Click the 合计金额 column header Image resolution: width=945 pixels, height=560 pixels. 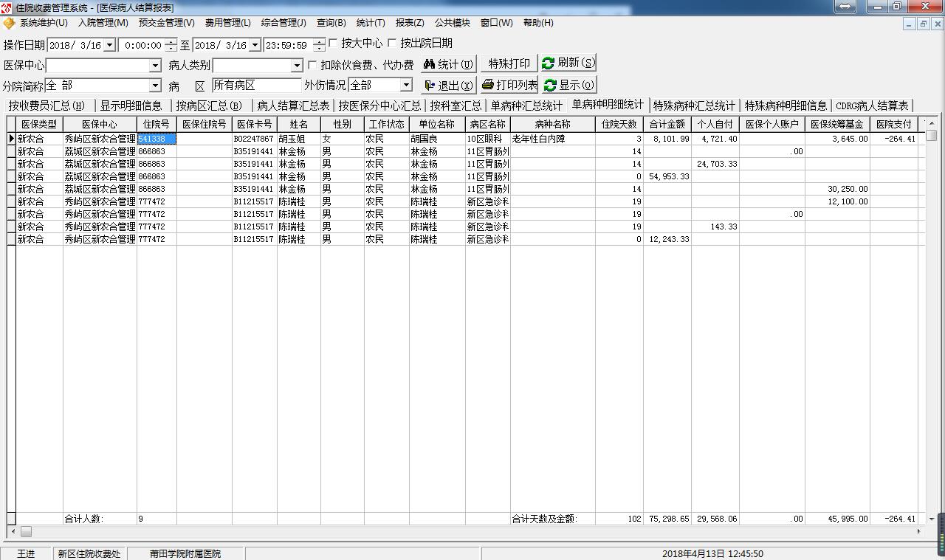tap(667, 124)
